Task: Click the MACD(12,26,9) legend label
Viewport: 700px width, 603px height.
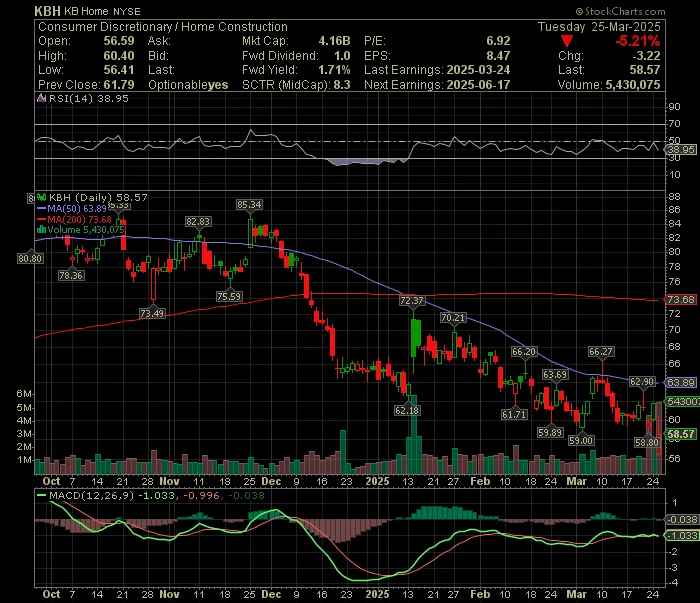Action: (x=92, y=495)
